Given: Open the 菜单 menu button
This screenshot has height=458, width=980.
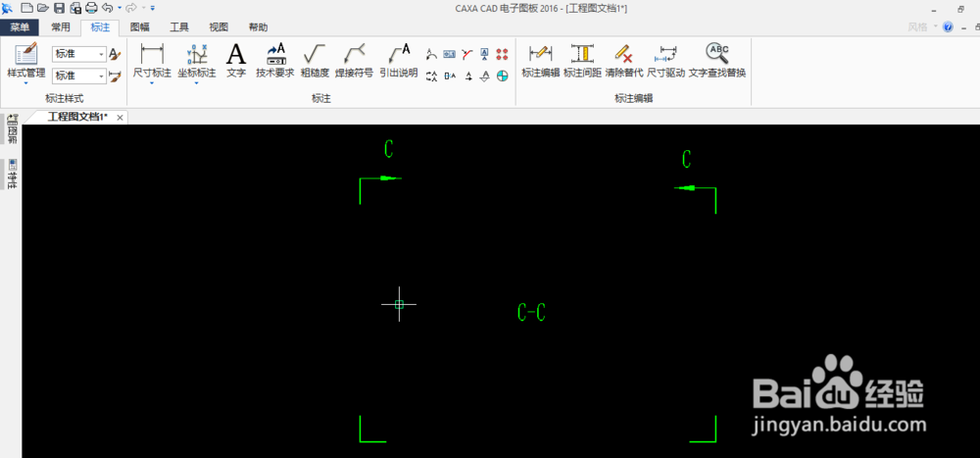Looking at the screenshot, I should coord(20,27).
